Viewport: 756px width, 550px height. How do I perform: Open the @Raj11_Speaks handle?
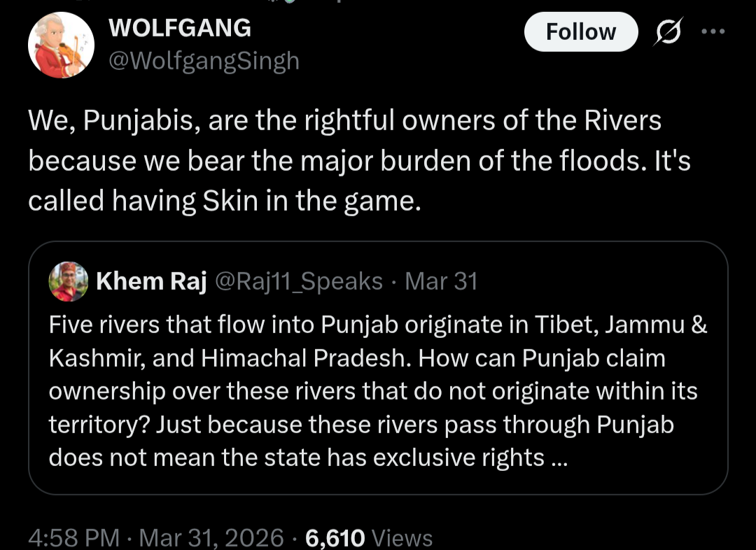tap(297, 281)
